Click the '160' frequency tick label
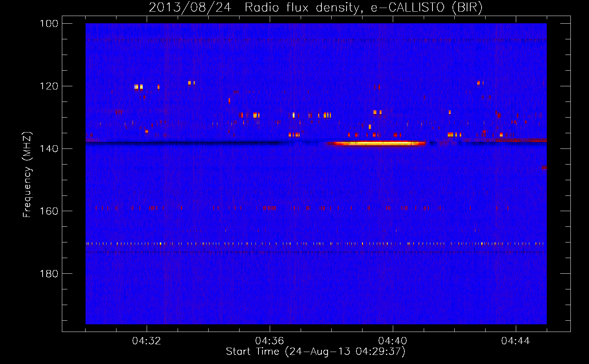This screenshot has height=364, width=589. click(49, 211)
